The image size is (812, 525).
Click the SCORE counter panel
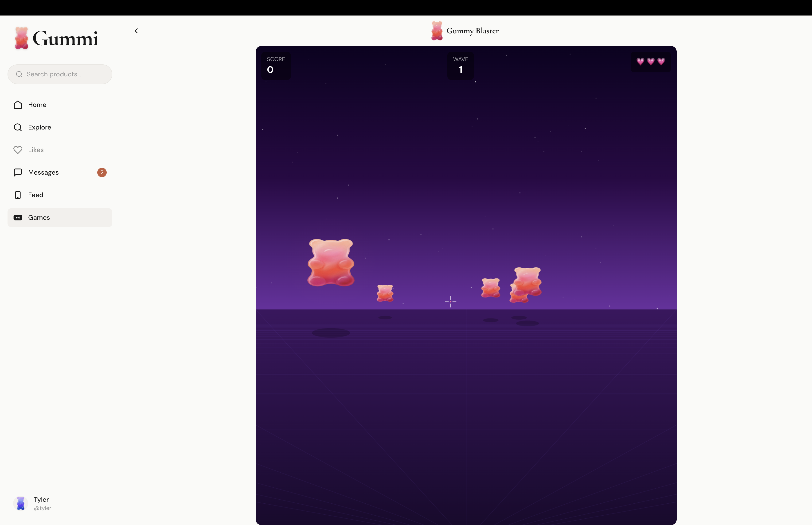coord(276,66)
